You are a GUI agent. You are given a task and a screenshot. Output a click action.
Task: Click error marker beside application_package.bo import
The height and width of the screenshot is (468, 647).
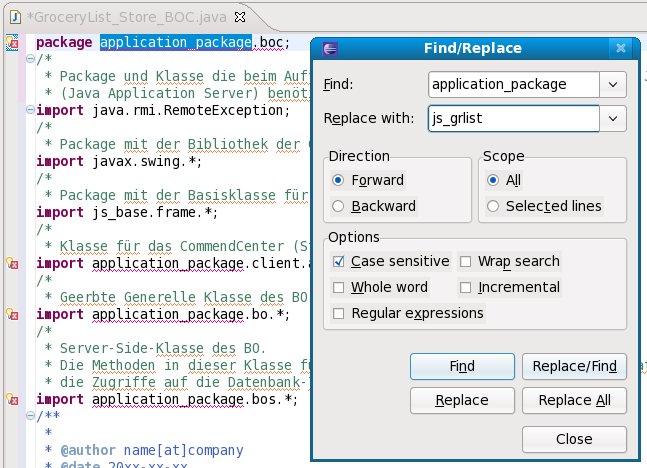click(x=12, y=315)
